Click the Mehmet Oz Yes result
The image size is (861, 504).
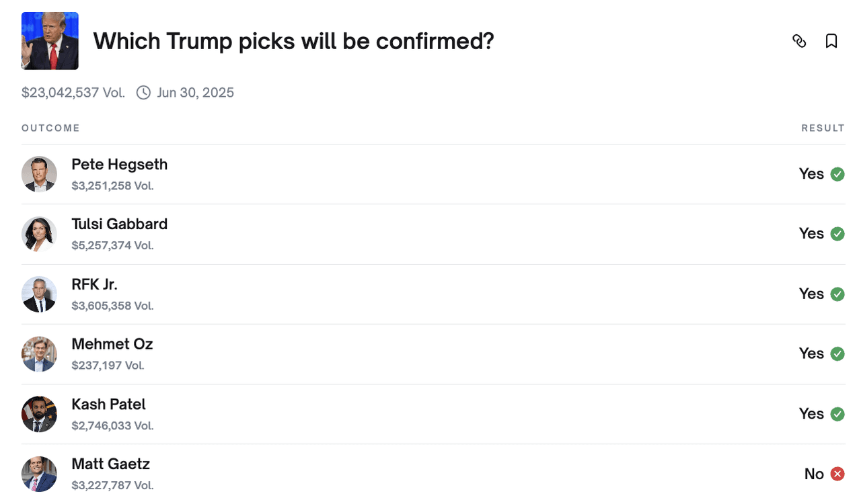[811, 353]
